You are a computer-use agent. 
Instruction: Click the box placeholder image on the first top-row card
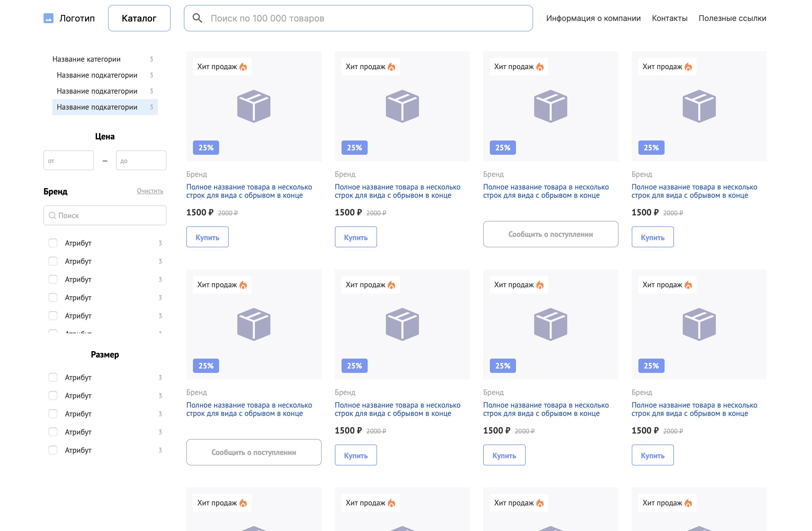pos(254,106)
